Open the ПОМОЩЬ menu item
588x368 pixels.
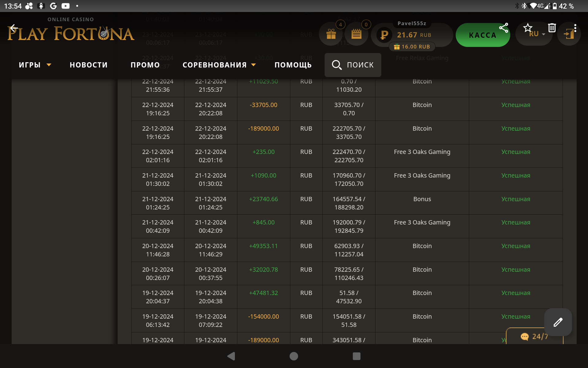pos(293,65)
